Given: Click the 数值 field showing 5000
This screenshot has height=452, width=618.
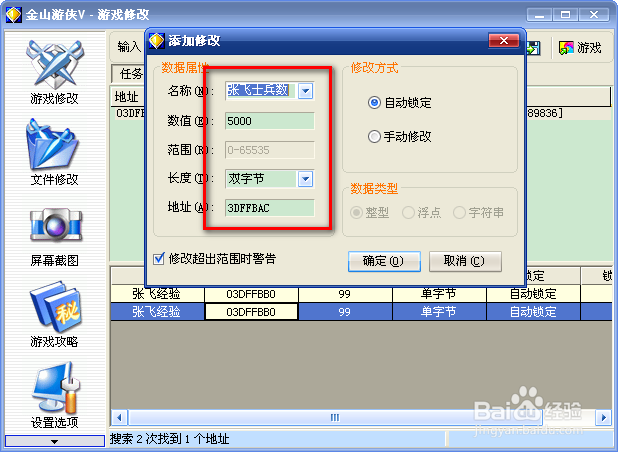Looking at the screenshot, I should pyautogui.click(x=270, y=121).
